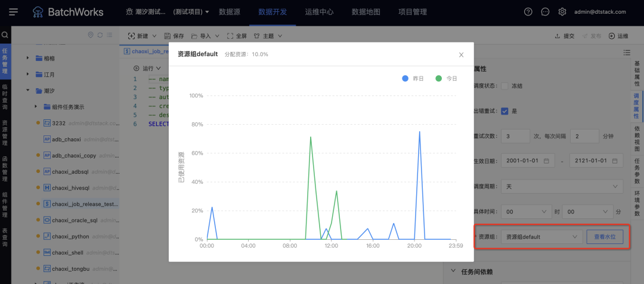644x284 pixels.
Task: Switch to the 运维中心 tab
Action: coord(319,12)
